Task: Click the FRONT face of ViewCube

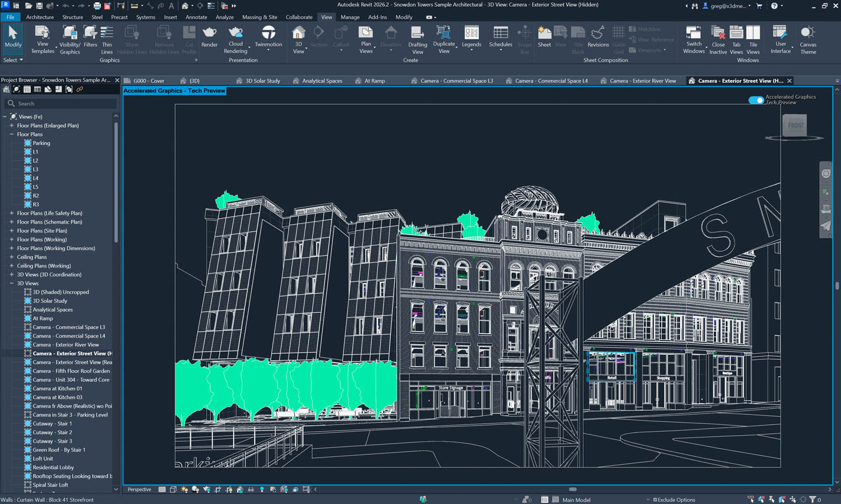Action: point(795,126)
